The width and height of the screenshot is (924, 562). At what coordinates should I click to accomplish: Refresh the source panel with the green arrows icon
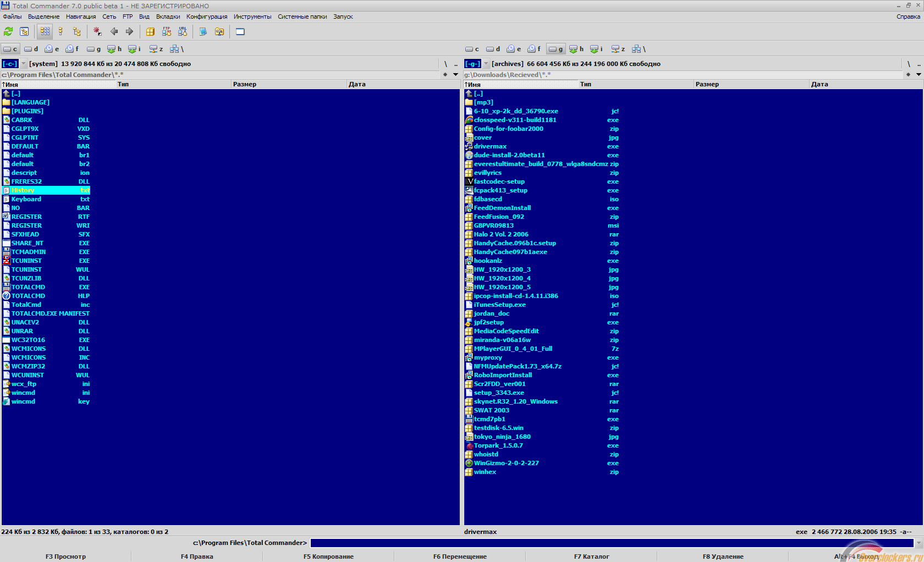point(8,31)
